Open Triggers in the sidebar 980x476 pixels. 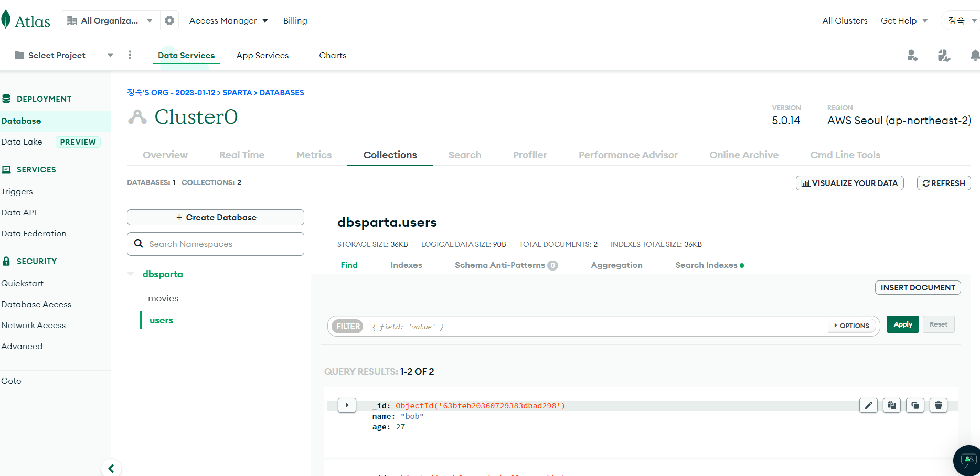(17, 191)
